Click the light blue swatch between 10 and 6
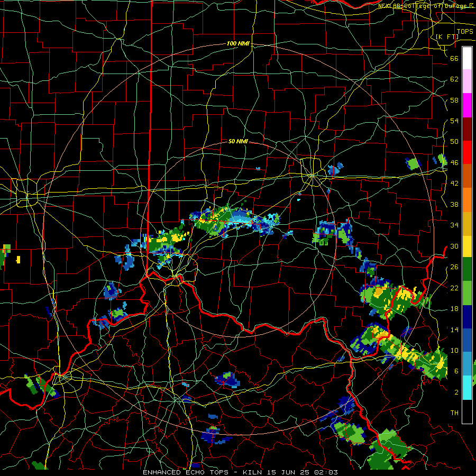Viewport: 476px width, 476px height. tap(467, 364)
